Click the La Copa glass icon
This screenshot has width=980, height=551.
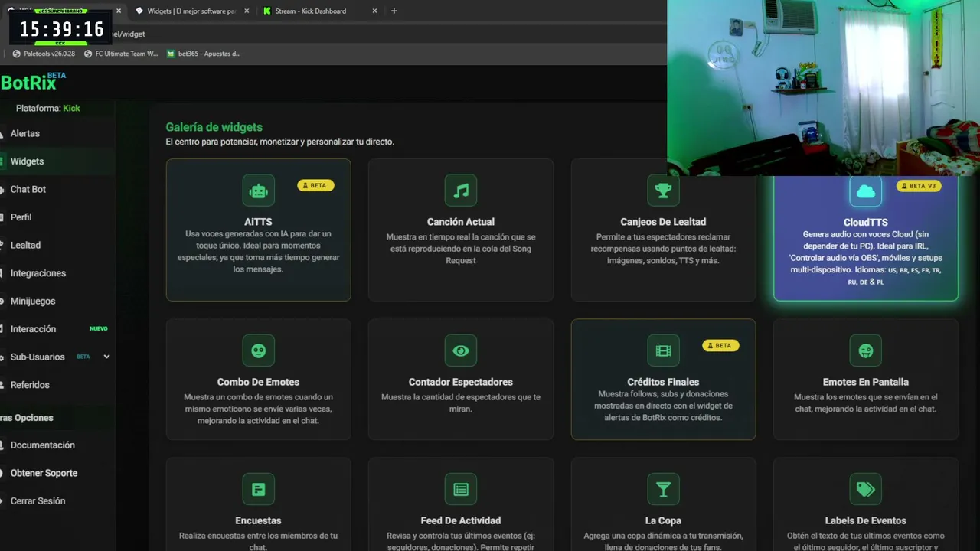coord(663,489)
